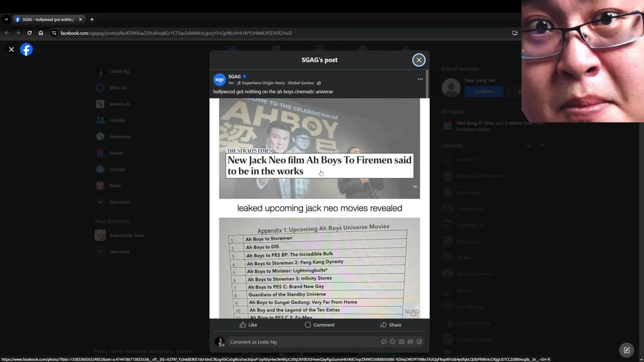Viewport: 644px width, 362px height.
Task: Click the birthday gift icon
Action: point(447,126)
